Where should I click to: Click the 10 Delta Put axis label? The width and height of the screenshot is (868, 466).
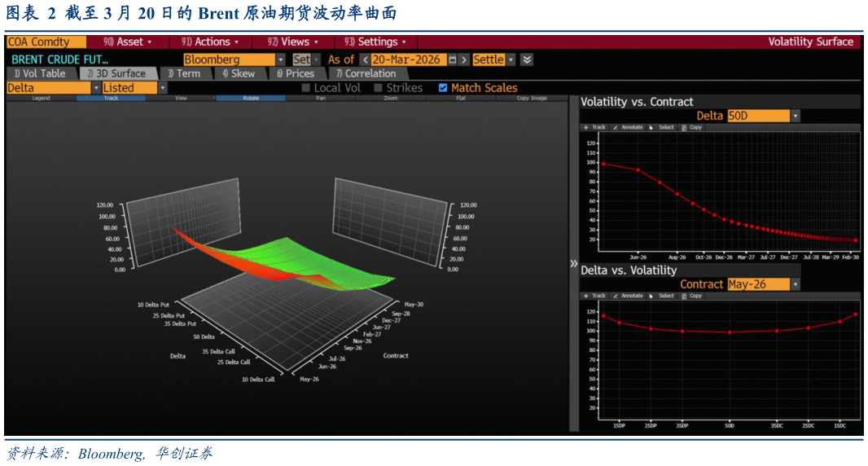tap(153, 305)
